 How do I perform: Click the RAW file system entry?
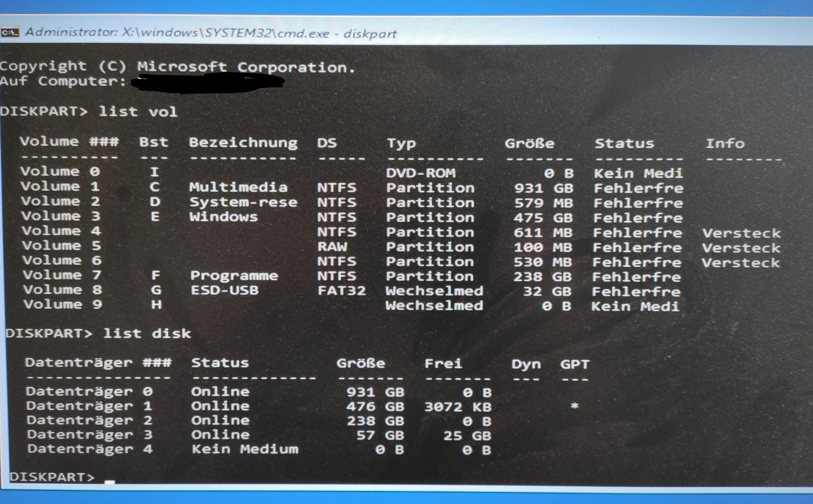(332, 247)
